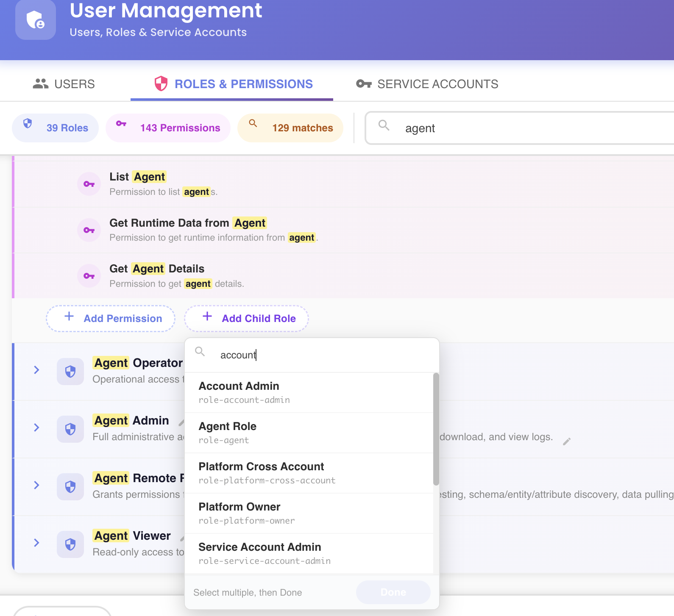Select Platform Cross Account role option
This screenshot has height=616, width=674.
tap(309, 473)
